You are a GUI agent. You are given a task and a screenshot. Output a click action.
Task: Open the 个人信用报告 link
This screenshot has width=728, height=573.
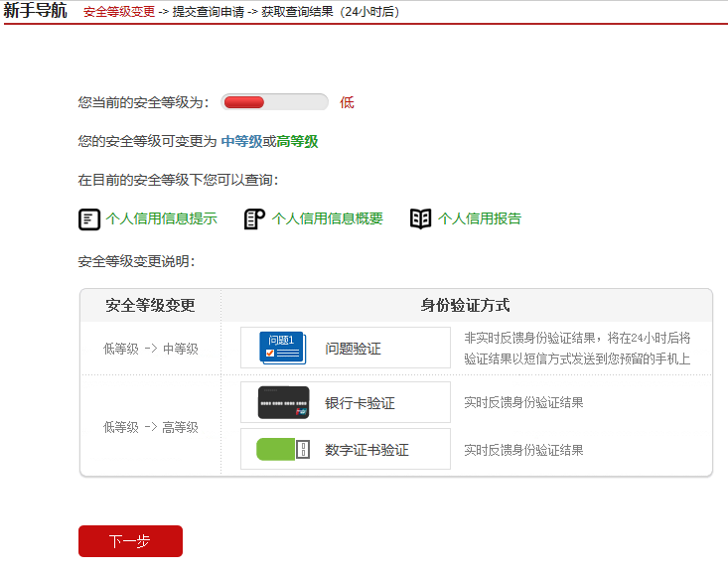coord(480,218)
